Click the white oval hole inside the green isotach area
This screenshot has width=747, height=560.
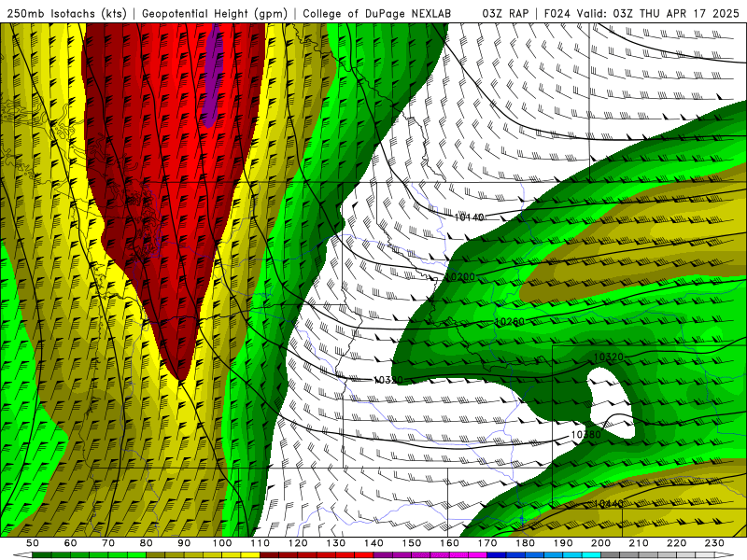point(612,404)
